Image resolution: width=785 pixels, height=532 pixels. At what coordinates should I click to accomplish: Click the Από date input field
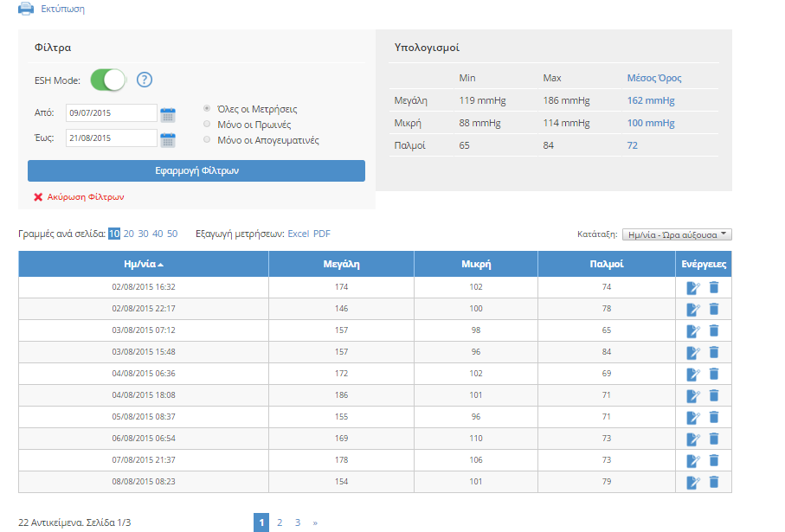[112, 113]
